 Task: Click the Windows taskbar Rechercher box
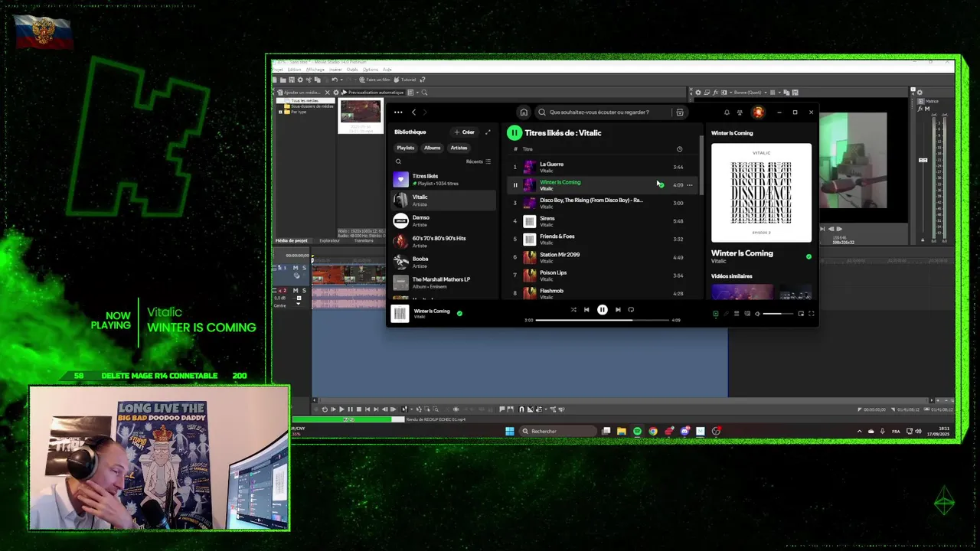(x=557, y=432)
